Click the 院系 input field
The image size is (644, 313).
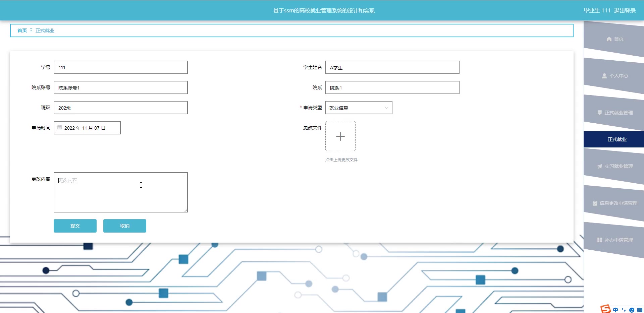(392, 87)
